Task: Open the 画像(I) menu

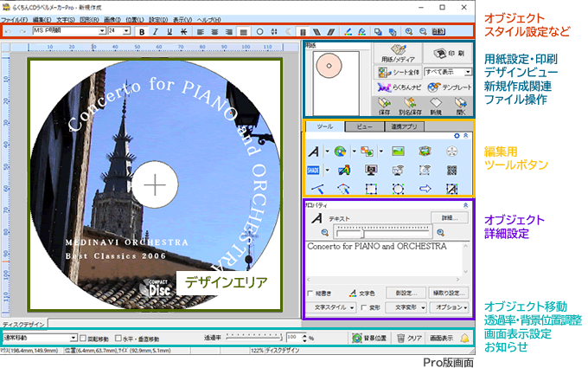Action: [111, 18]
